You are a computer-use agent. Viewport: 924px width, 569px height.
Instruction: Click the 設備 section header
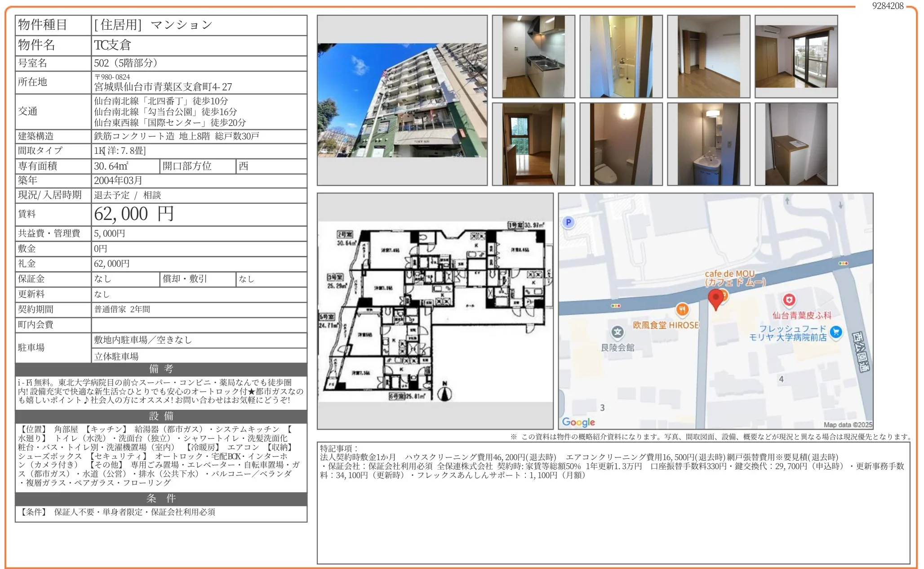tap(161, 416)
